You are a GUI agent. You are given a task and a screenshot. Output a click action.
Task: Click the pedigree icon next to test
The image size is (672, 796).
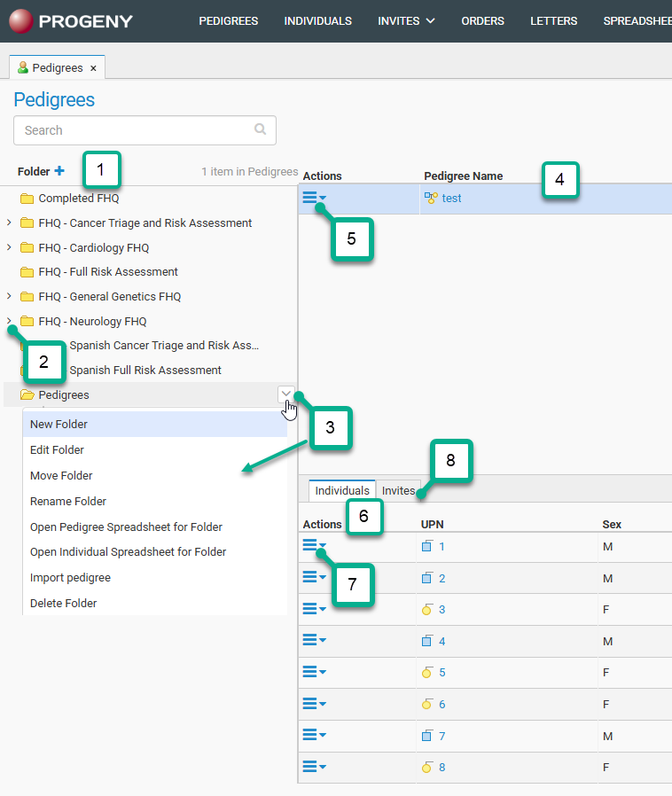pyautogui.click(x=431, y=199)
